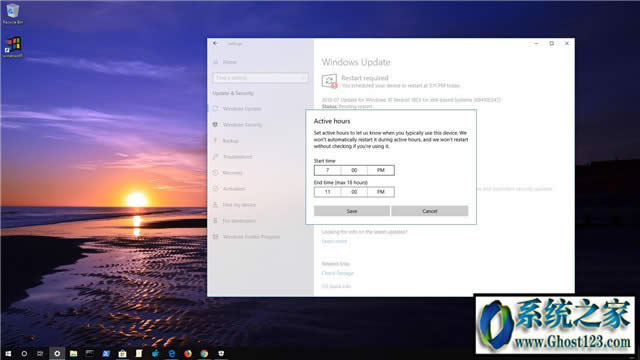640x360 pixels.
Task: Launch Firefox from the taskbar
Action: (188, 353)
